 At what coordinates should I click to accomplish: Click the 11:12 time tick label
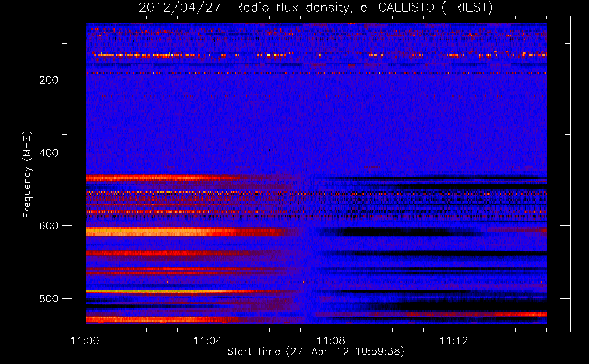[x=454, y=341]
